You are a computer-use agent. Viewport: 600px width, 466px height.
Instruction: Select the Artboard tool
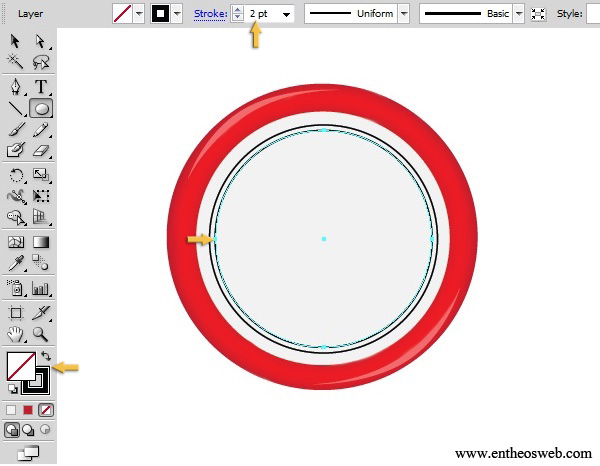point(15,313)
